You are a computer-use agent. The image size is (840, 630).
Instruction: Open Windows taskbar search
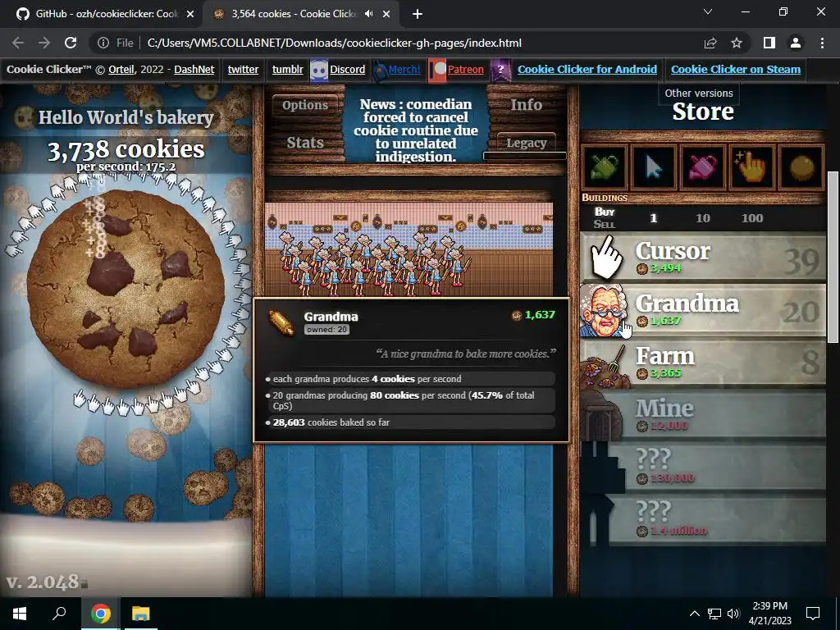tap(59, 614)
